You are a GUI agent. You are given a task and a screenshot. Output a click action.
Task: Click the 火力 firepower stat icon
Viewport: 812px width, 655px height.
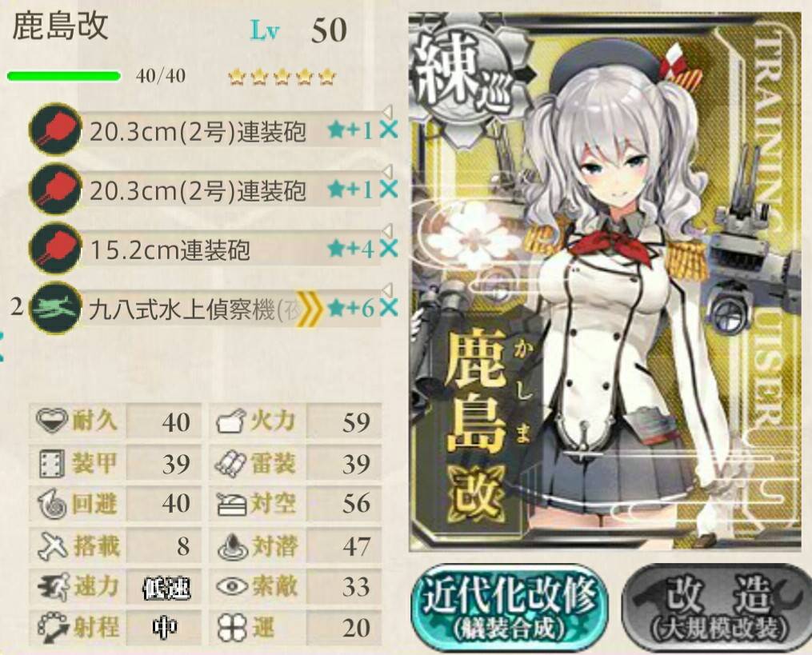click(x=230, y=421)
